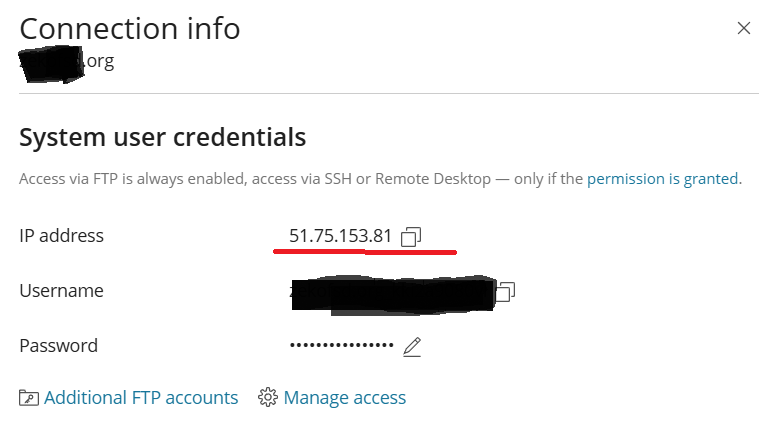Close the Connection info dialog

pyautogui.click(x=744, y=28)
